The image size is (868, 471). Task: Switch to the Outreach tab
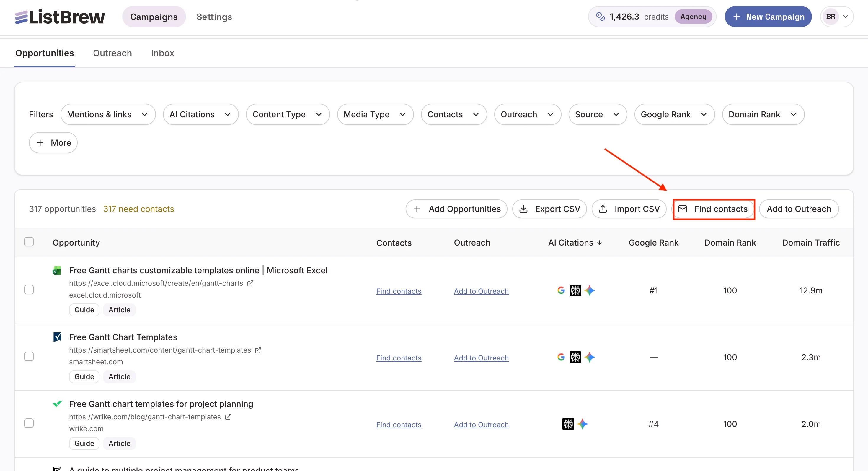[x=112, y=53]
